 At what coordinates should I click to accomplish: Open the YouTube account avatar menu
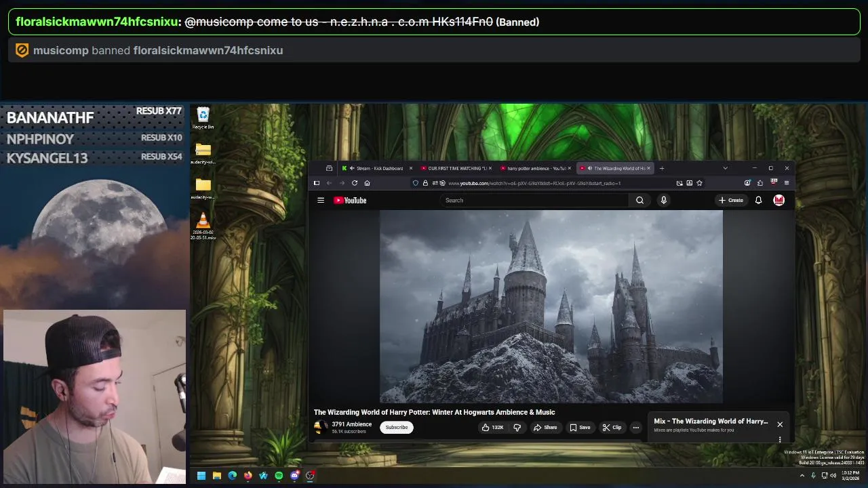tap(778, 200)
